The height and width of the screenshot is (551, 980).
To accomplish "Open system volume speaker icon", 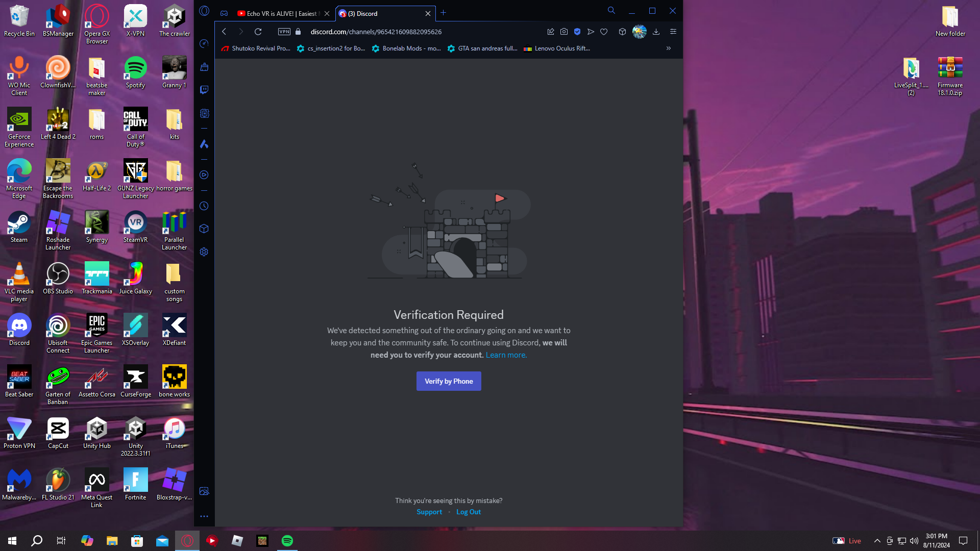I will click(914, 541).
